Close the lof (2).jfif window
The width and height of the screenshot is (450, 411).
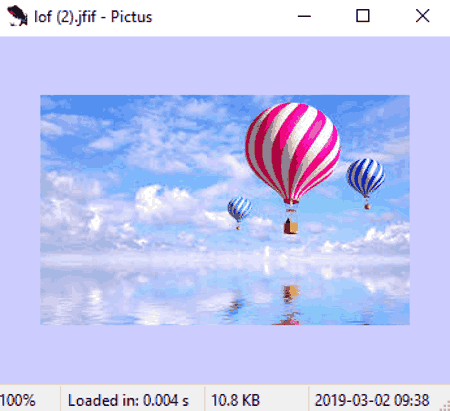[x=423, y=16]
